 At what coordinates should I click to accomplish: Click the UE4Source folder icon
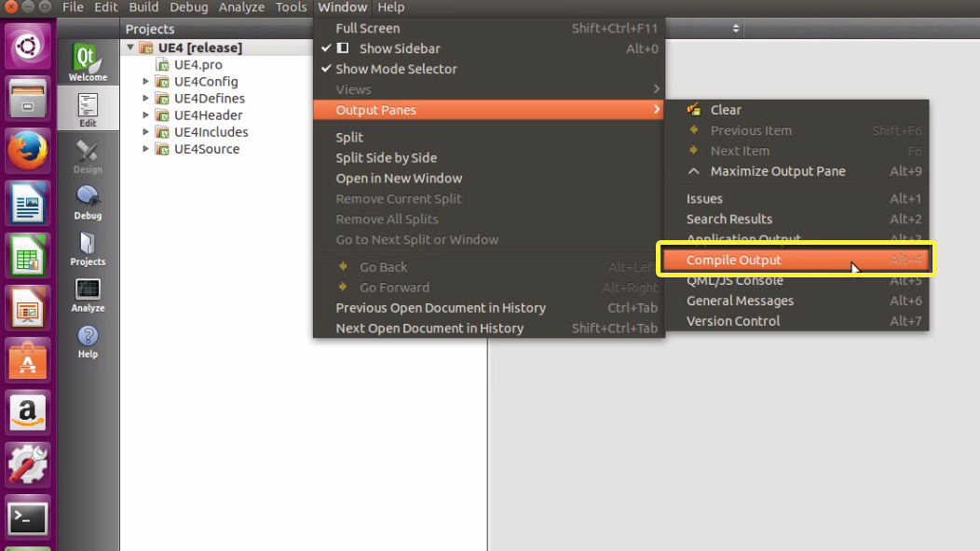point(162,149)
